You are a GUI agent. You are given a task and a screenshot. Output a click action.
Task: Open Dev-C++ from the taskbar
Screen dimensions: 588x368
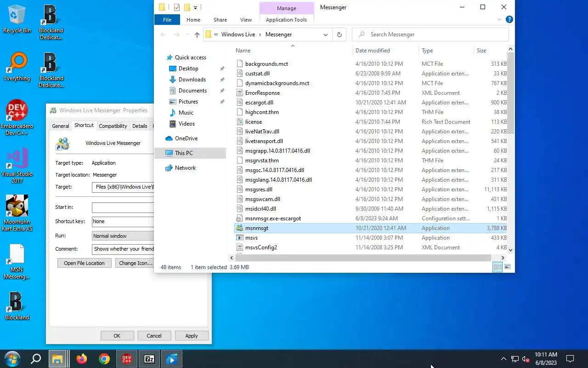tap(127, 359)
